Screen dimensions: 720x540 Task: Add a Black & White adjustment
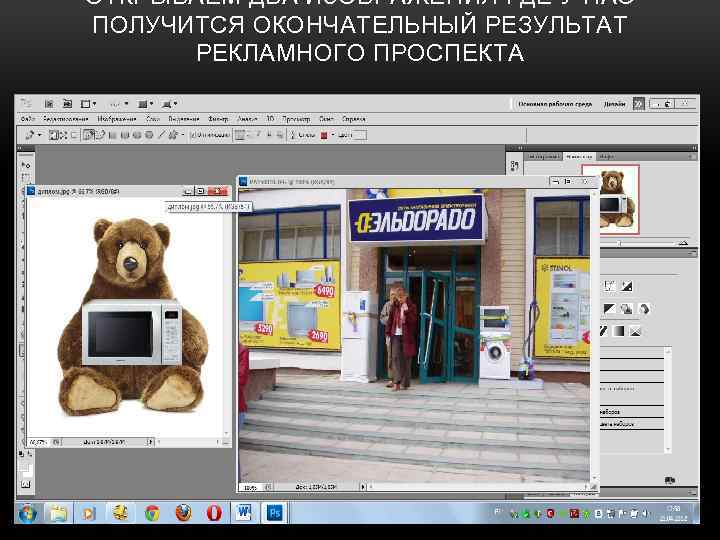pos(609,309)
